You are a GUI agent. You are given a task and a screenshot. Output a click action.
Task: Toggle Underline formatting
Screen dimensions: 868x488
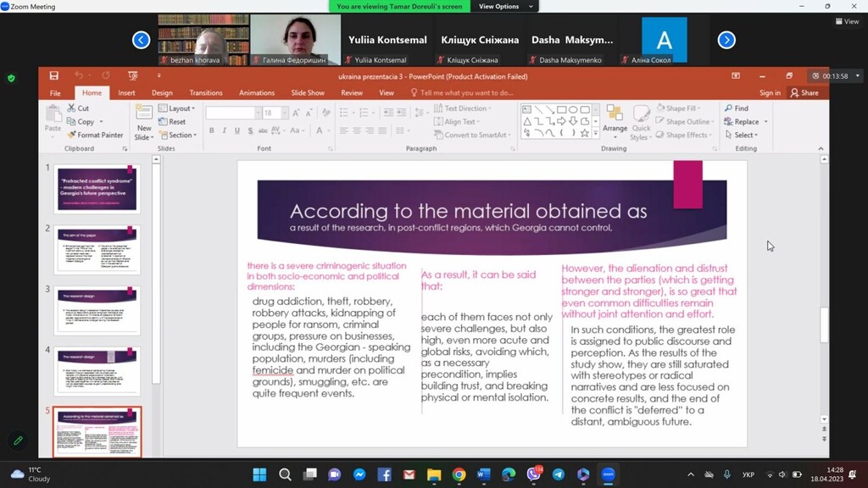[x=237, y=130]
